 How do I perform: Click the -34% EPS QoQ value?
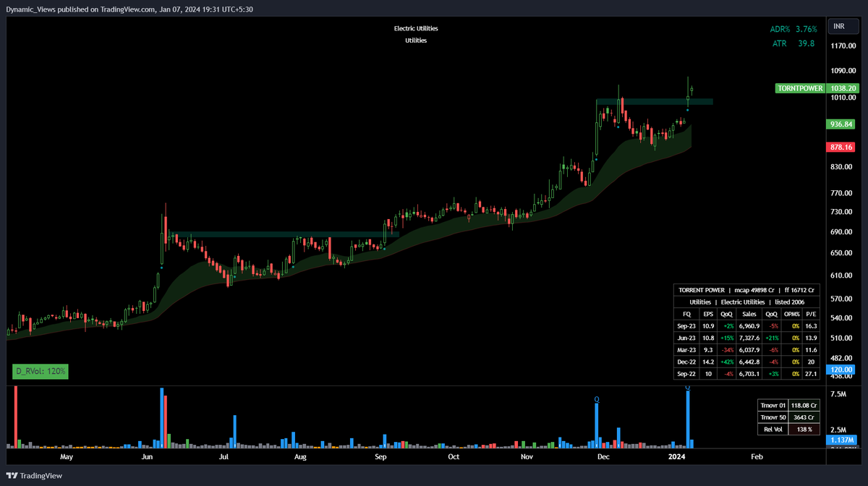(727, 351)
